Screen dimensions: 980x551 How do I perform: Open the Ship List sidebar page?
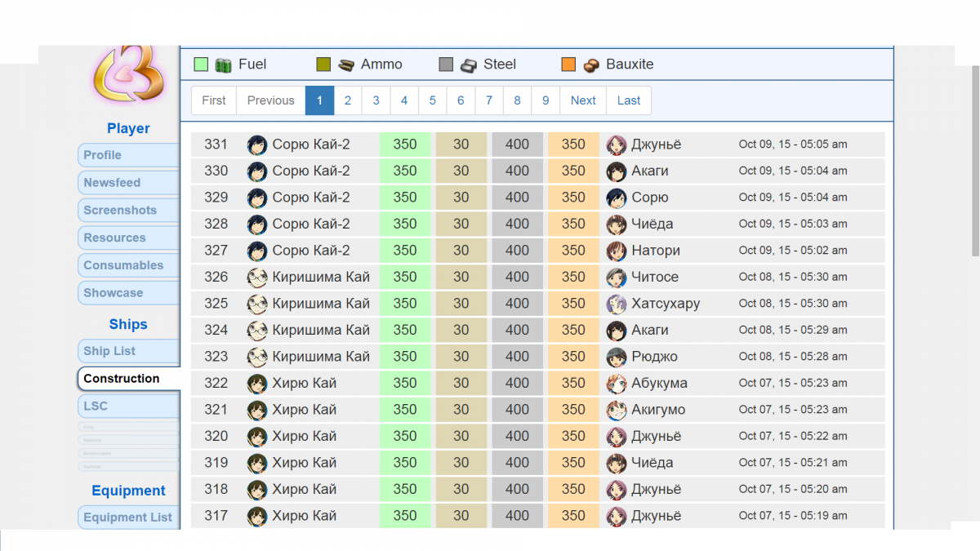click(128, 351)
